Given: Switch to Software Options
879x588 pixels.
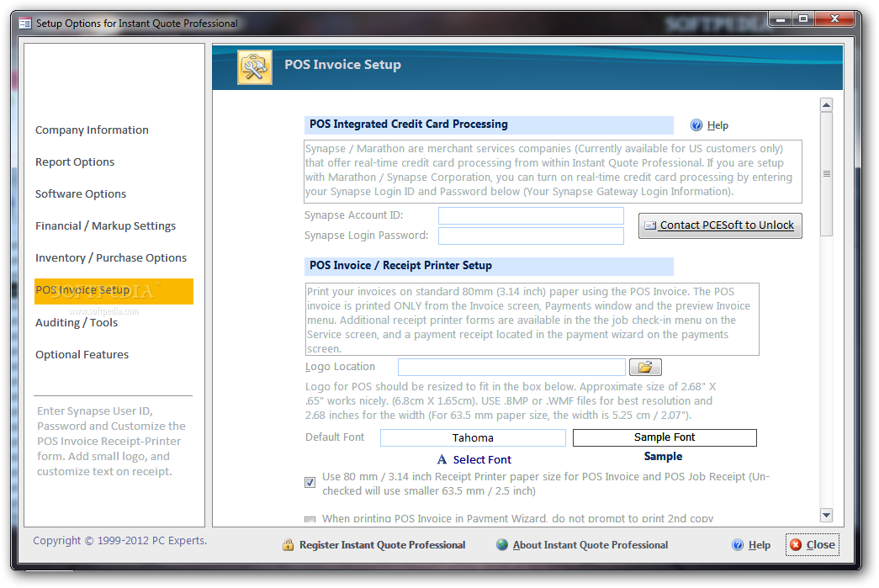Looking at the screenshot, I should pos(81,194).
